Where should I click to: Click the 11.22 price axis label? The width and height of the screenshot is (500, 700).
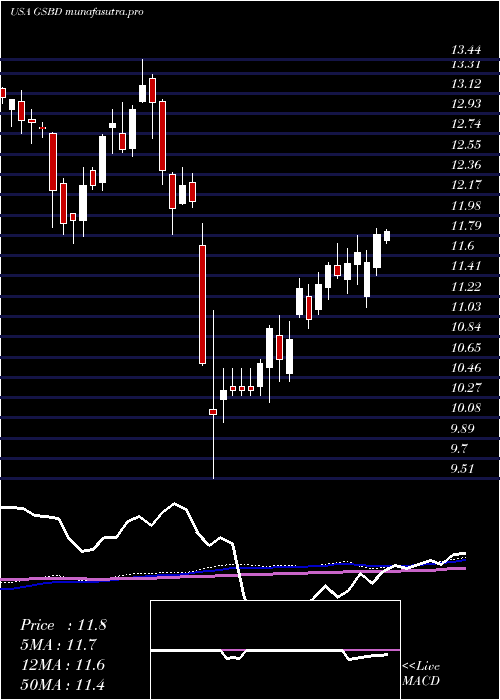click(x=467, y=287)
